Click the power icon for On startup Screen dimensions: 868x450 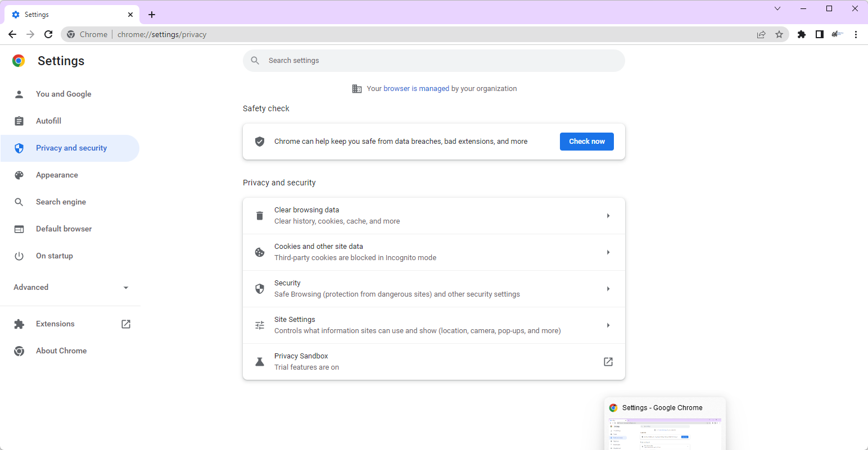pyautogui.click(x=19, y=256)
